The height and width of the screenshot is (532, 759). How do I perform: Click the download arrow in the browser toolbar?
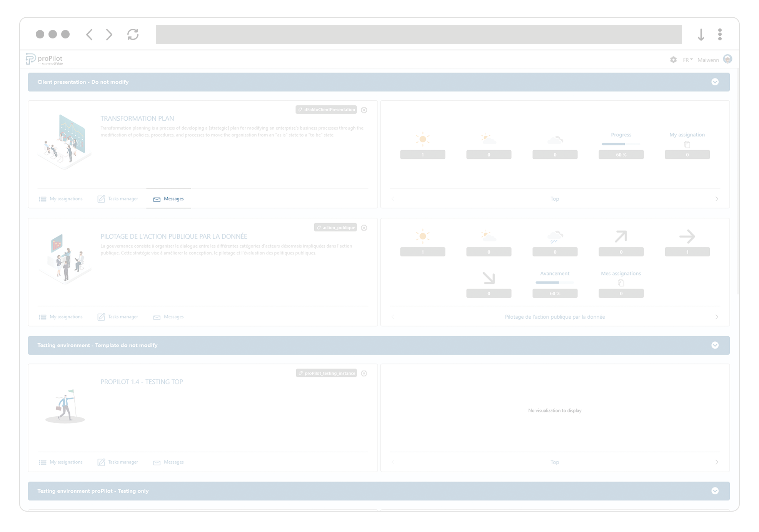click(701, 35)
